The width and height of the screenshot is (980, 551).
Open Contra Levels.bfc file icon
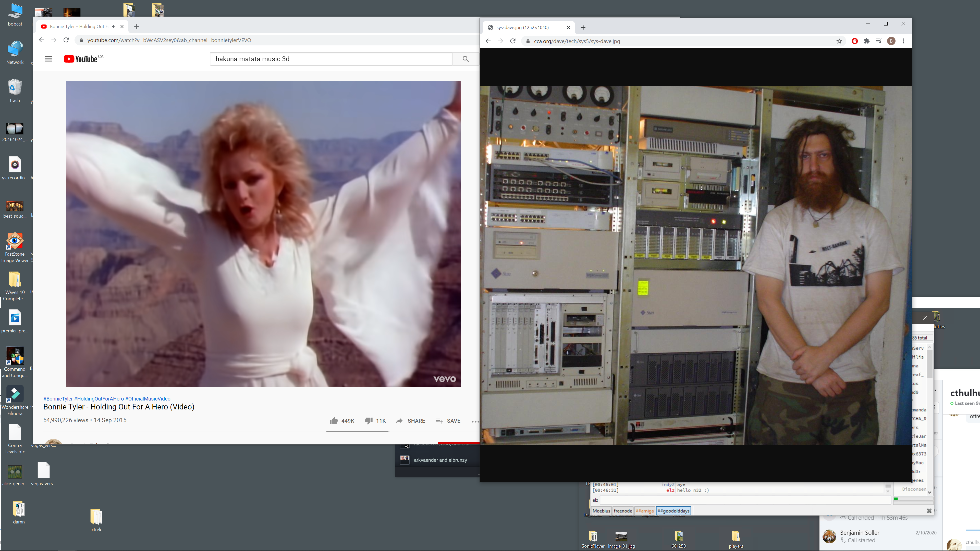point(15,439)
